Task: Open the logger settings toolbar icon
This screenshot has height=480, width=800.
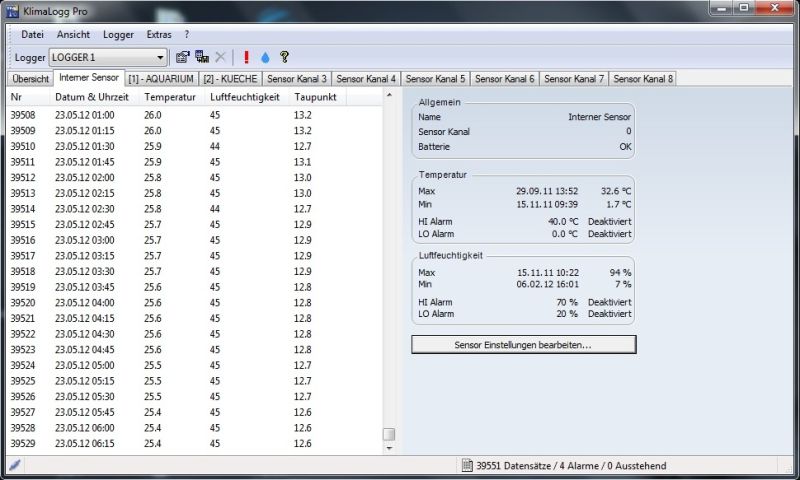Action: pyautogui.click(x=183, y=57)
